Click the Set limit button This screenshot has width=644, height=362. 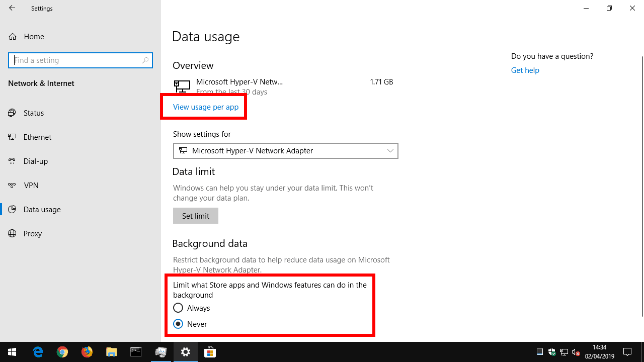tap(196, 216)
